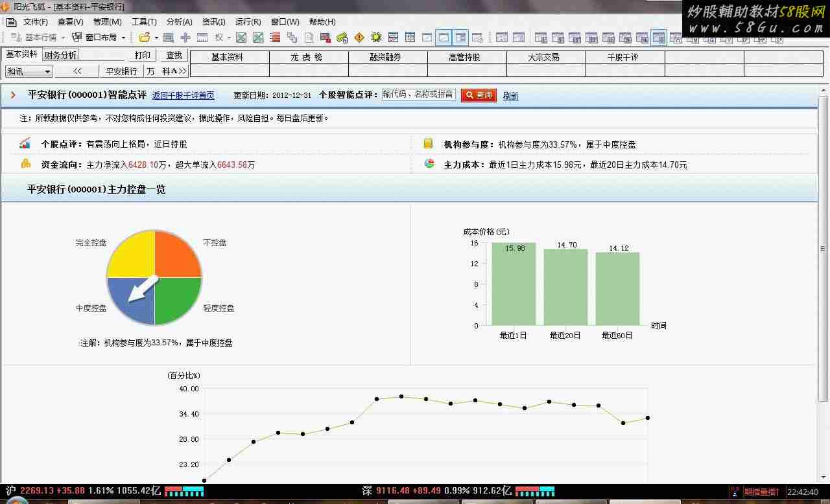Click the Y yearly period icon
Screen dimensions: 830x504
[x=728, y=40]
